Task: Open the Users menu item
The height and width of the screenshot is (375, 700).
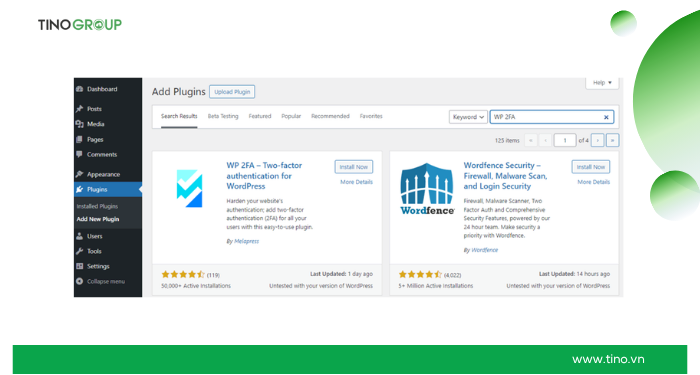Action: click(x=108, y=236)
